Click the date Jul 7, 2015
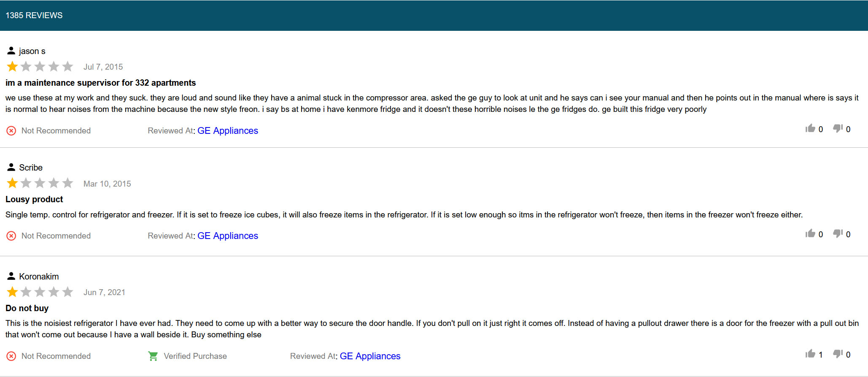 pos(103,67)
